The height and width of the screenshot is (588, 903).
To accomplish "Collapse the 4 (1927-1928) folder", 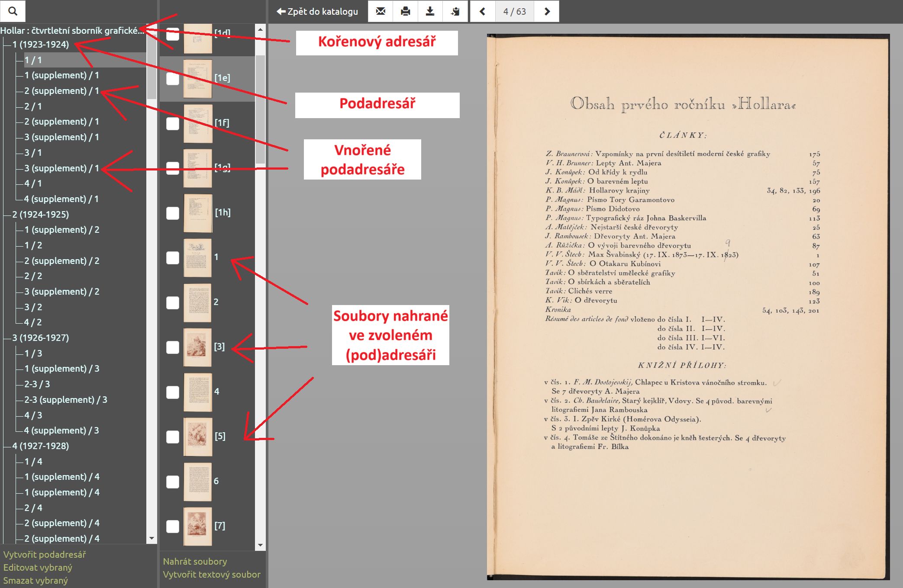I will 41,446.
